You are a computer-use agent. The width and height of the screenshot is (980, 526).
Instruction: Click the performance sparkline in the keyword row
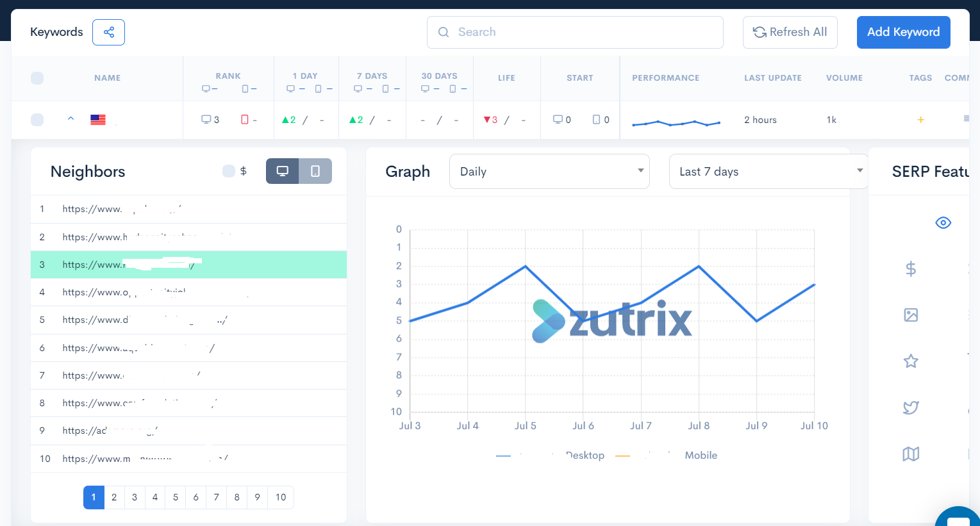click(676, 122)
